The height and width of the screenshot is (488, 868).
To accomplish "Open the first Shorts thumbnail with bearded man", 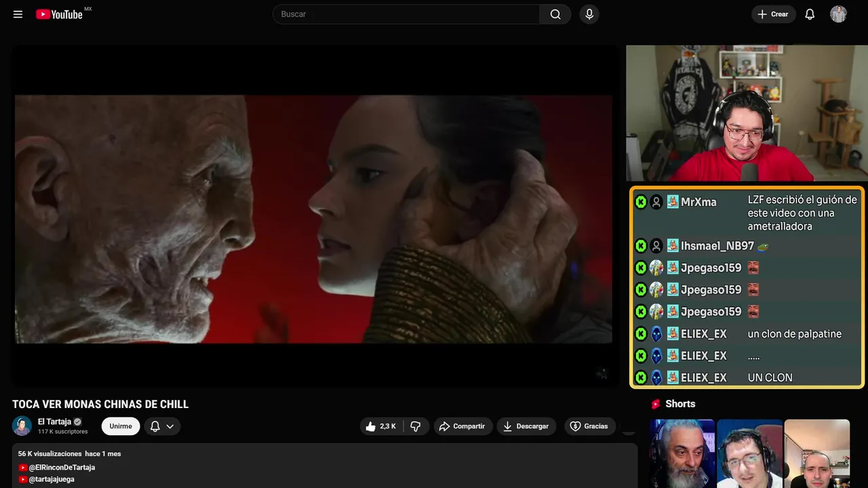I will pyautogui.click(x=682, y=453).
